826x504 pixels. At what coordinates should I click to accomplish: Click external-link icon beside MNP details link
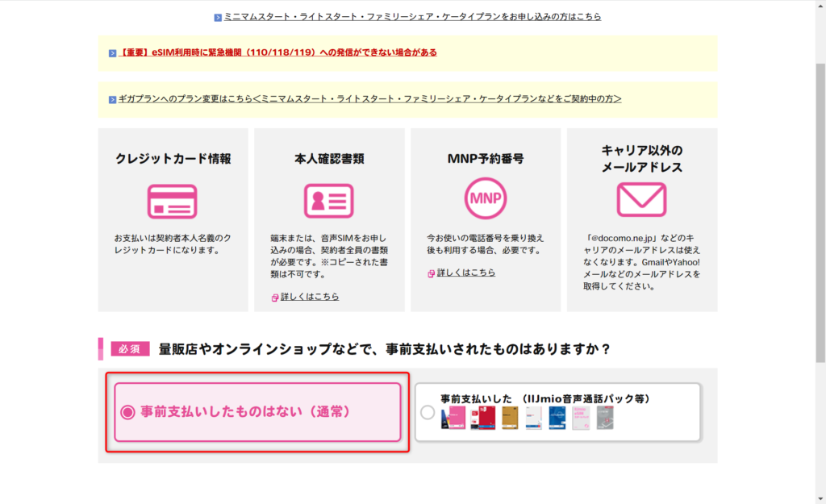click(431, 273)
